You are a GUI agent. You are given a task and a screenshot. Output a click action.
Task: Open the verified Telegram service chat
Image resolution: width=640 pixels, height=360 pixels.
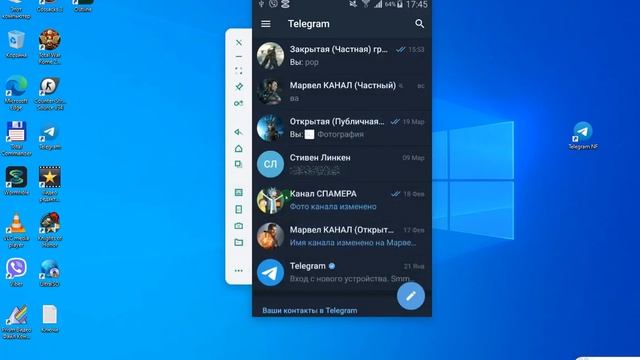pyautogui.click(x=342, y=272)
